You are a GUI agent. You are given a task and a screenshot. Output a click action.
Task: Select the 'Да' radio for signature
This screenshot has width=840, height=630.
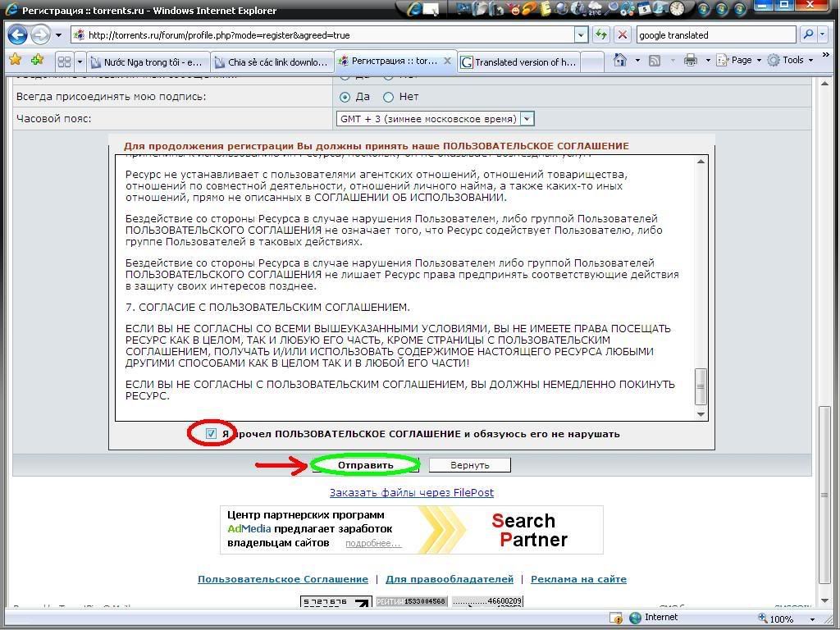tap(345, 97)
